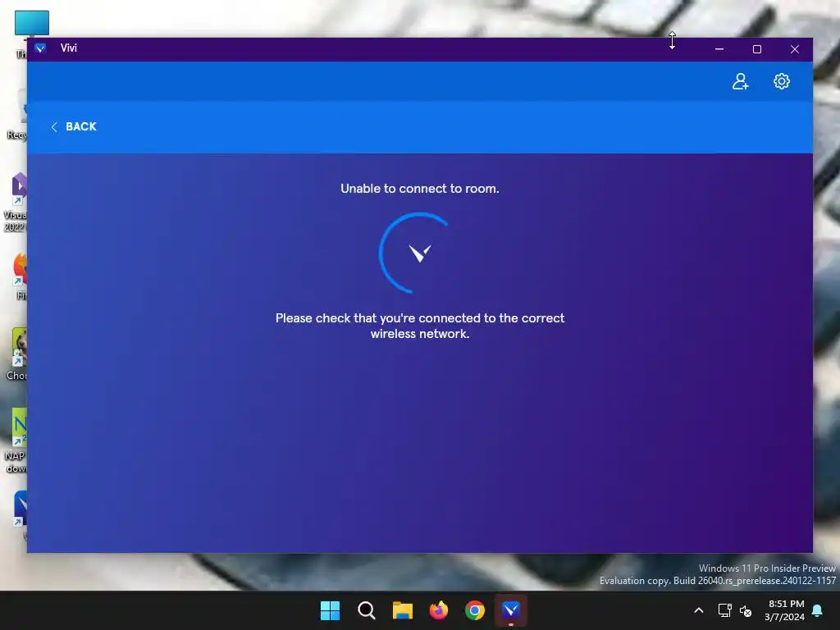Open the notifications bell icon
Image resolution: width=840 pixels, height=630 pixels.
[818, 610]
